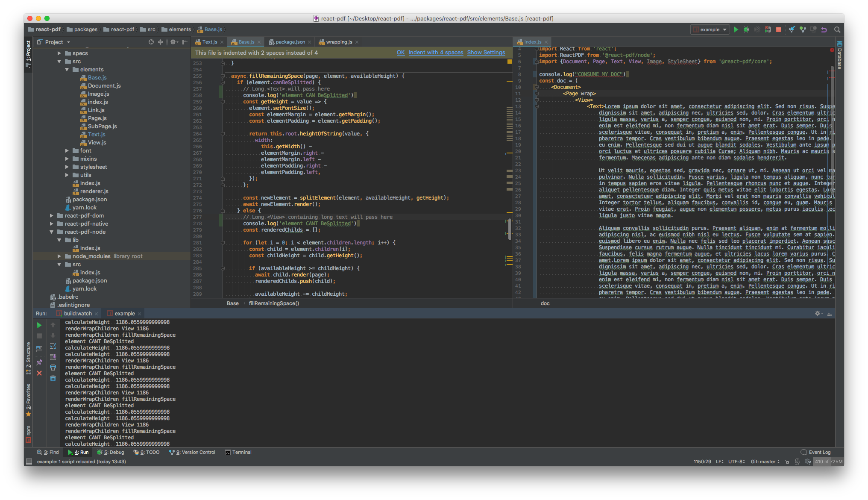The width and height of the screenshot is (868, 500).
Task: Open Show Settings from the indentation banner
Action: click(x=486, y=53)
